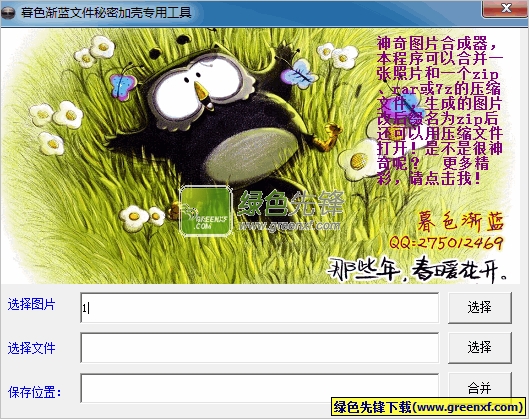Click the app icon in title bar
This screenshot has height=419, width=529.
click(8, 13)
